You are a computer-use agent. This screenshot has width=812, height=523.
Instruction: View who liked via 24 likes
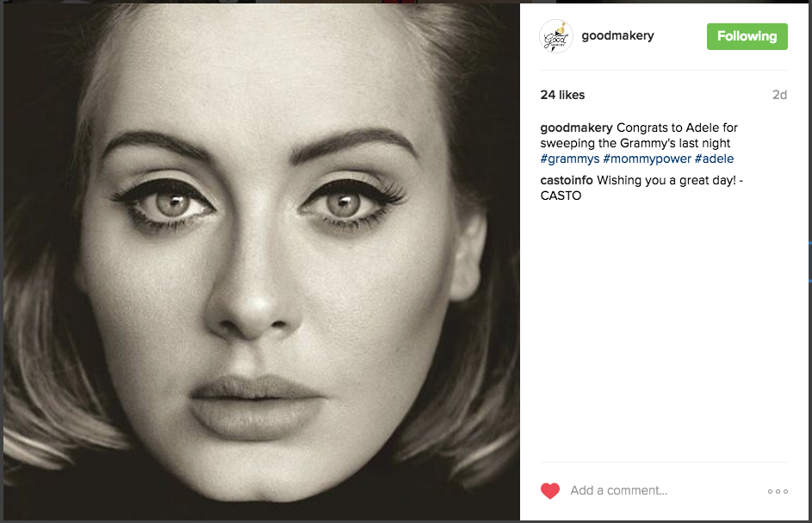[562, 95]
